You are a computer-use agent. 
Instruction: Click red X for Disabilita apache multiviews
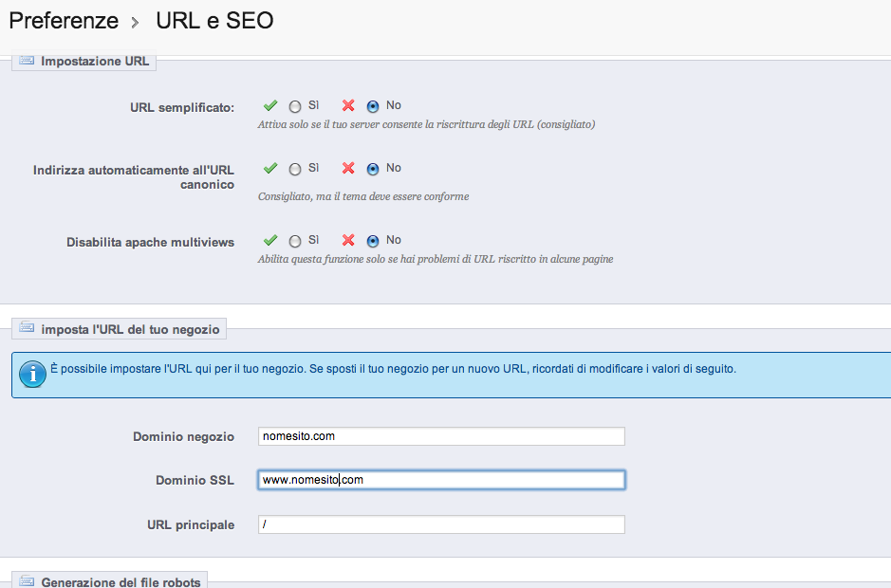click(x=348, y=241)
